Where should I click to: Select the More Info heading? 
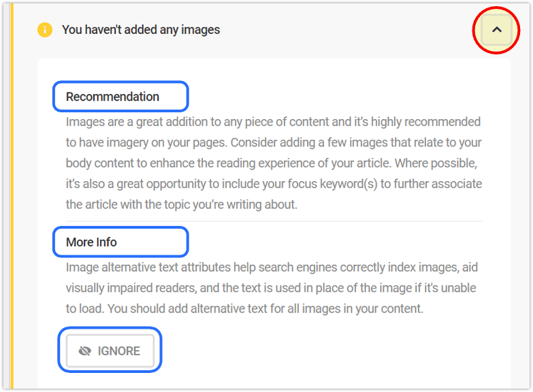click(91, 242)
